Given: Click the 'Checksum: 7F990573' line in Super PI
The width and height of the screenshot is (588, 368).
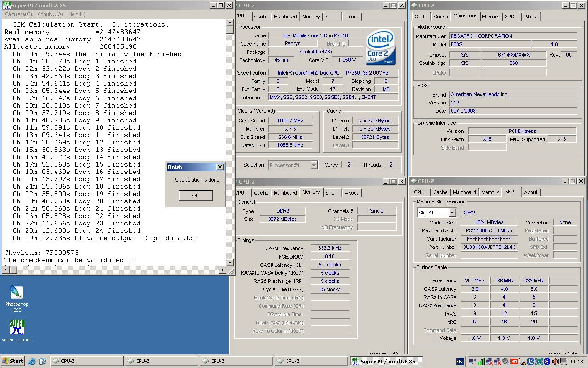Looking at the screenshot, I should pyautogui.click(x=41, y=253).
